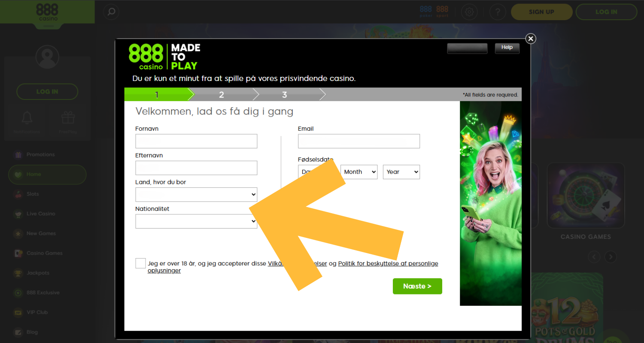Click the New Games star icon
Screen dimensions: 644x343
coord(18,233)
